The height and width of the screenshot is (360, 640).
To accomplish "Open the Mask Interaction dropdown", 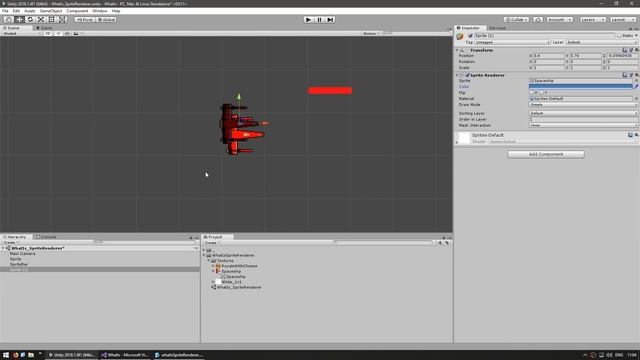I will click(x=583, y=125).
